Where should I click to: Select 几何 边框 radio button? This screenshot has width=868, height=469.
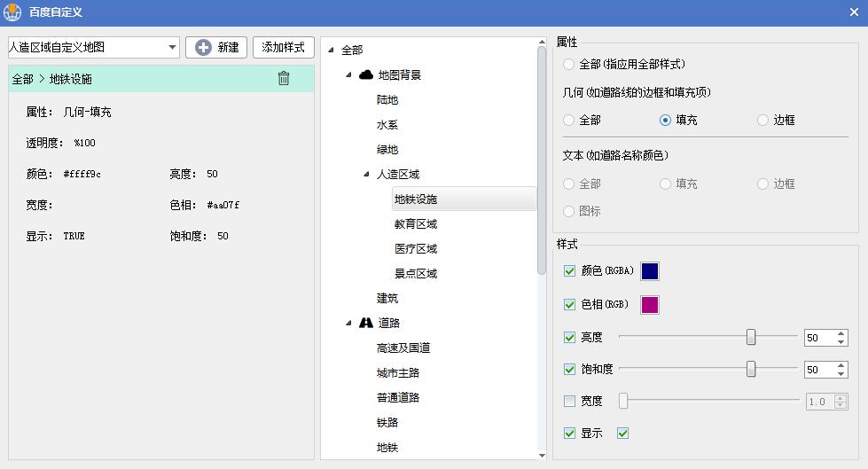[762, 120]
